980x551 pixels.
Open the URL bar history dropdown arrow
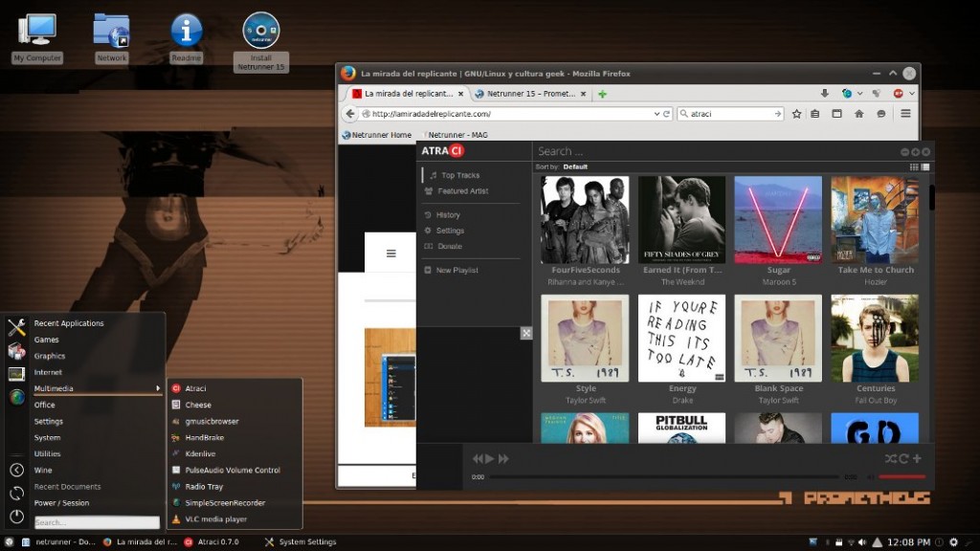657,114
